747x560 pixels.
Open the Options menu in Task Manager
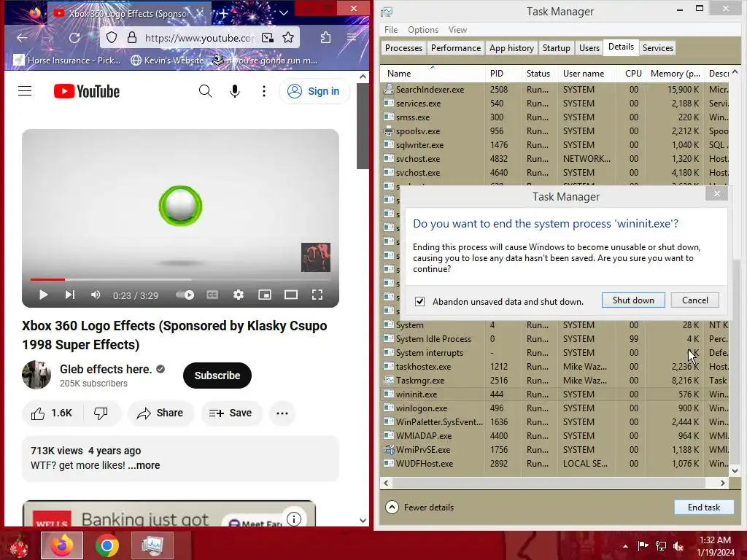click(x=422, y=29)
